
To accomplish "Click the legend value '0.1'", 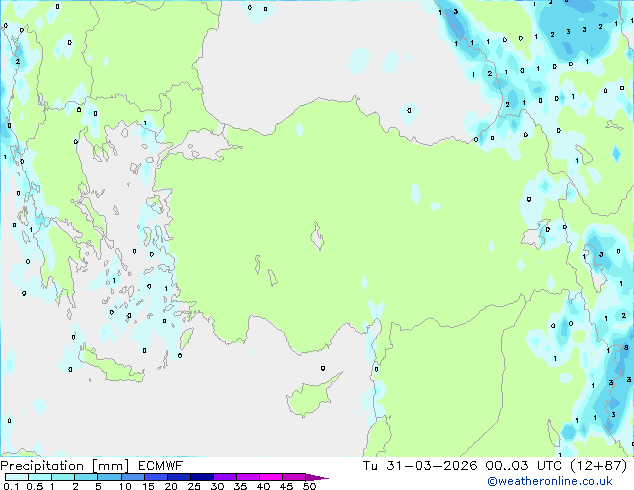I will (11, 486).
